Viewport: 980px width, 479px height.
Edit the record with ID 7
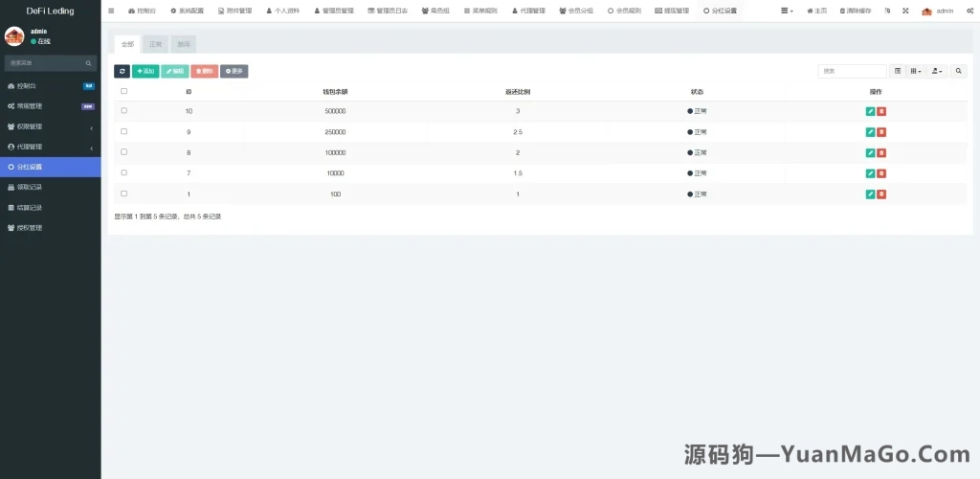pyautogui.click(x=870, y=173)
